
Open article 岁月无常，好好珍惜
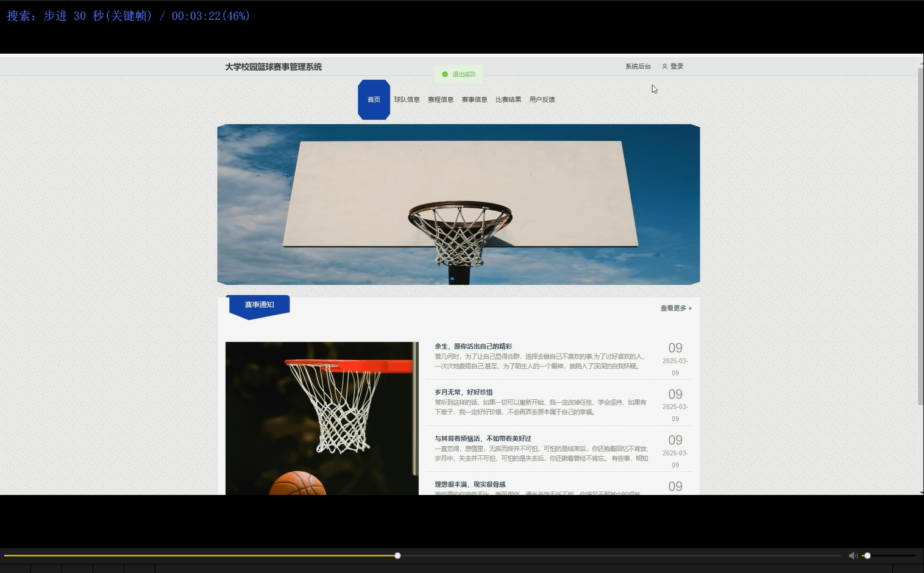coord(463,392)
